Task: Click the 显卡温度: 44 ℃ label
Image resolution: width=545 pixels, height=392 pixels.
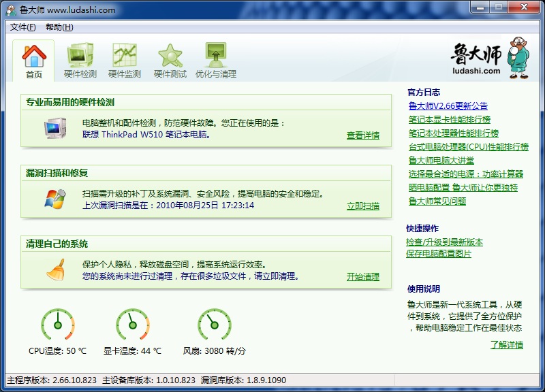Action: tap(132, 351)
